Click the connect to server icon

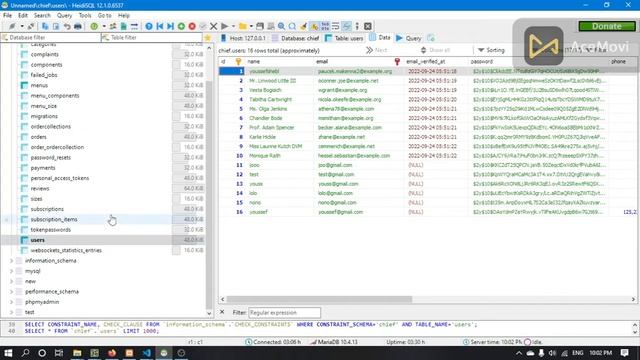pos(12,26)
